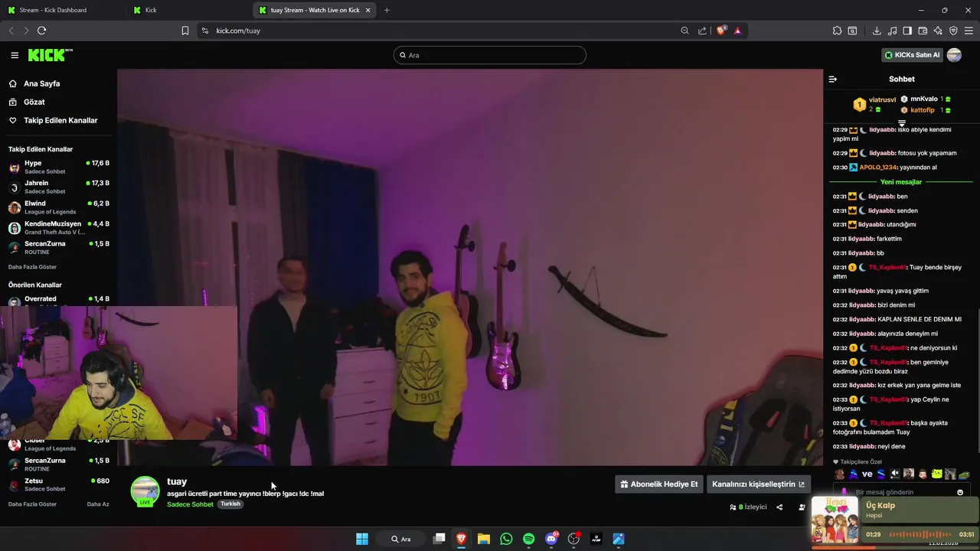980x551 pixels.
Task: Click the 8 İzleyici viewer count
Action: 748,507
